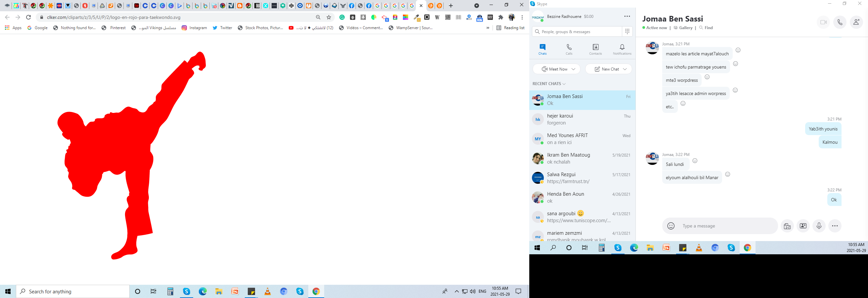This screenshot has width=868, height=298.
Task: Open the Notifications tab
Action: pyautogui.click(x=622, y=49)
